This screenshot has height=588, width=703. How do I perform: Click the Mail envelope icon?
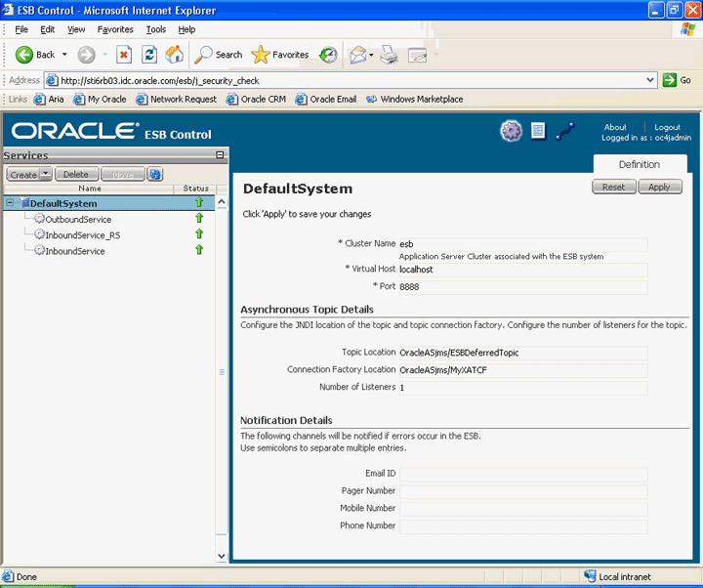[x=358, y=55]
